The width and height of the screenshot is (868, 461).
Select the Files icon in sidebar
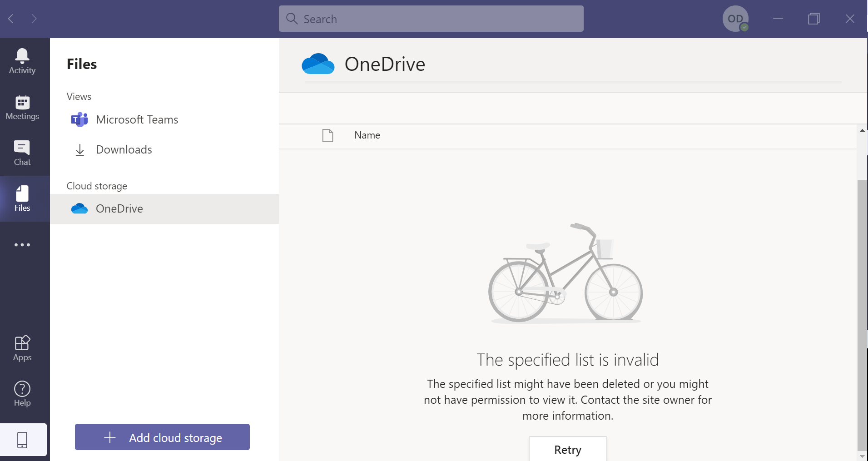coord(22,198)
